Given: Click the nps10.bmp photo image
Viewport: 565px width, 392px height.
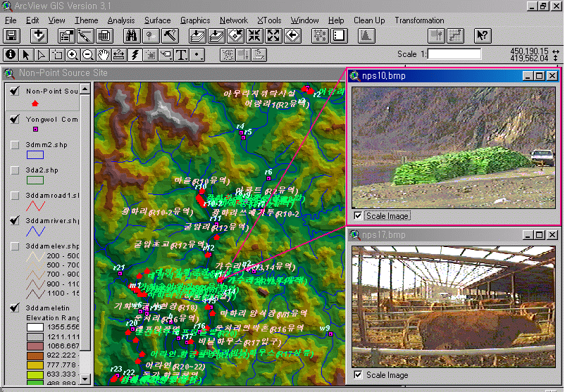Looking at the screenshot, I should (454, 148).
